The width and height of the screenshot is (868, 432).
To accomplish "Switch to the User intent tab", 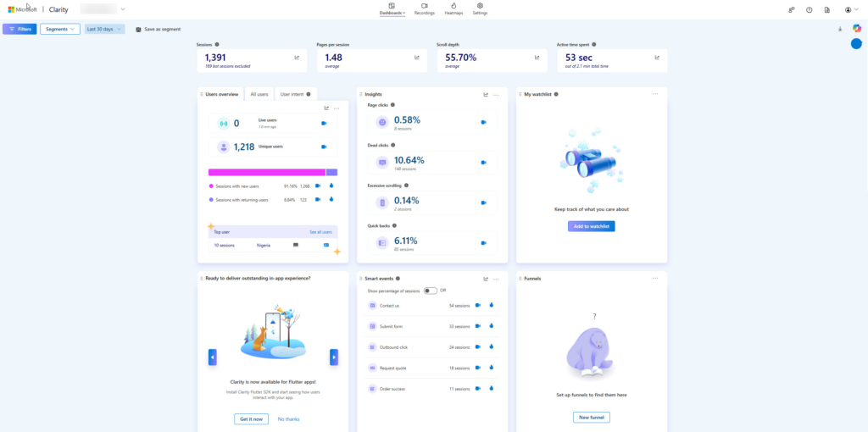I will point(296,95).
